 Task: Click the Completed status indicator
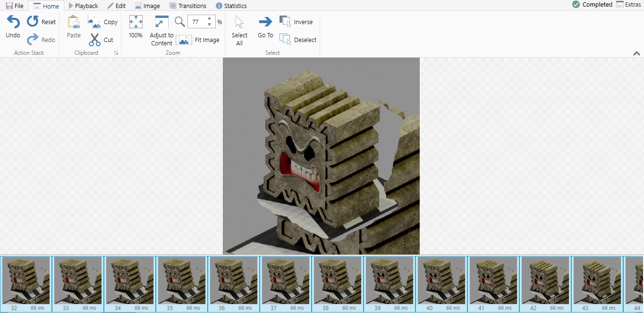coord(592,5)
